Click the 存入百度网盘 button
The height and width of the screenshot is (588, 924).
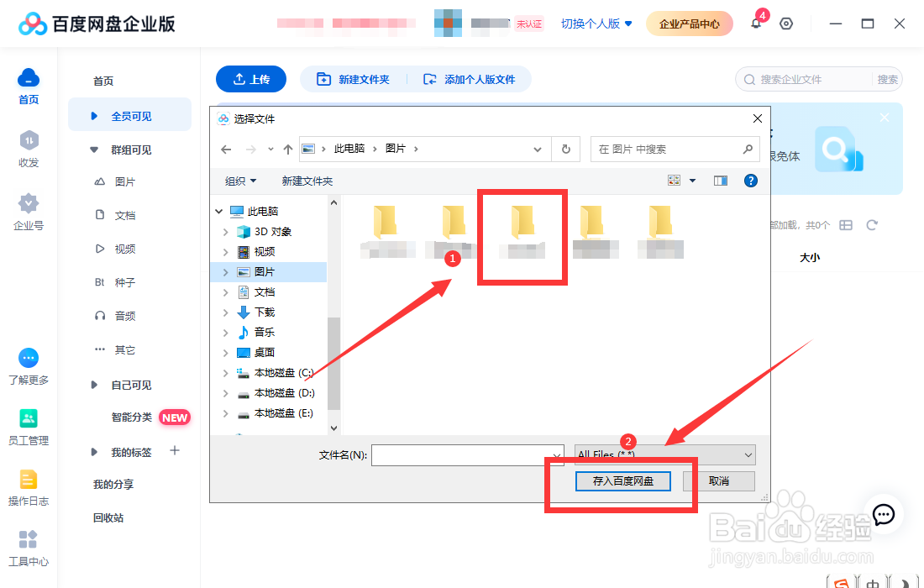click(x=622, y=481)
